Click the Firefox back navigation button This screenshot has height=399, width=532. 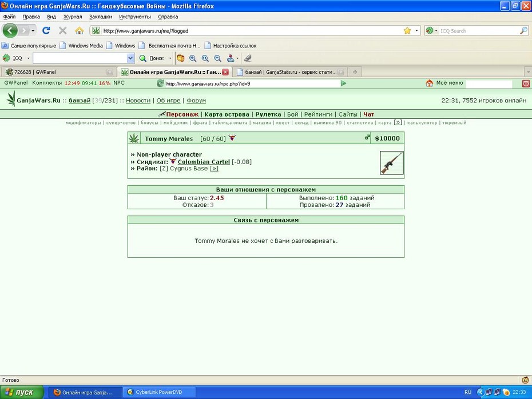pos(10,31)
